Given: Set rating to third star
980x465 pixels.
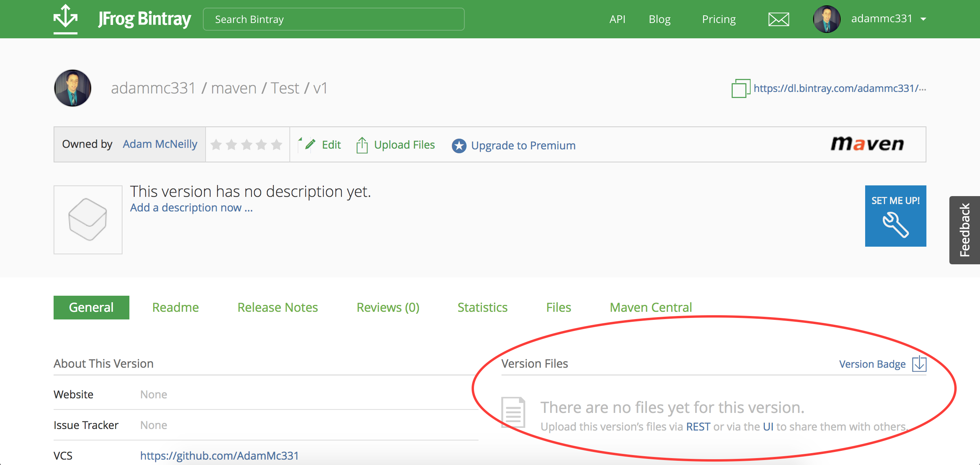Looking at the screenshot, I should click(247, 145).
